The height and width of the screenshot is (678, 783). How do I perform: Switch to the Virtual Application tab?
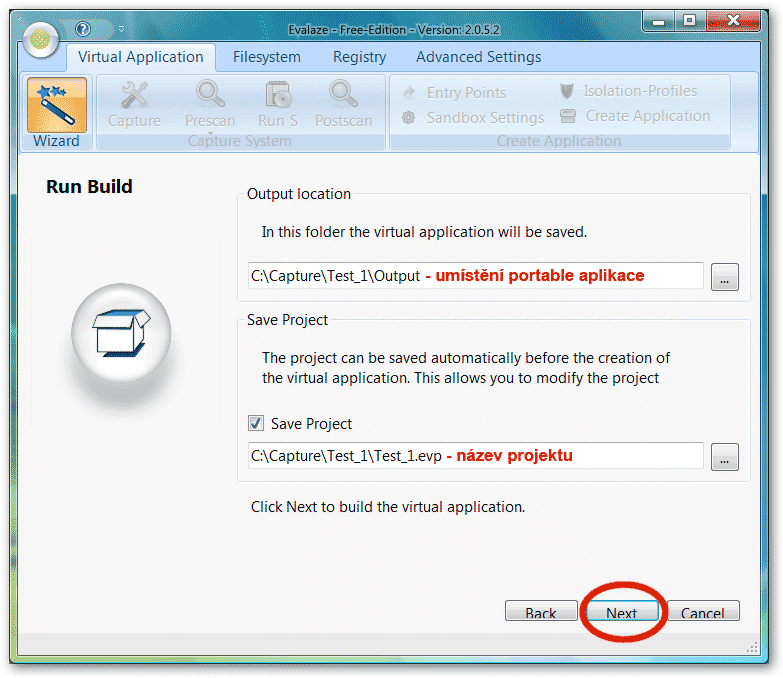[x=141, y=57]
